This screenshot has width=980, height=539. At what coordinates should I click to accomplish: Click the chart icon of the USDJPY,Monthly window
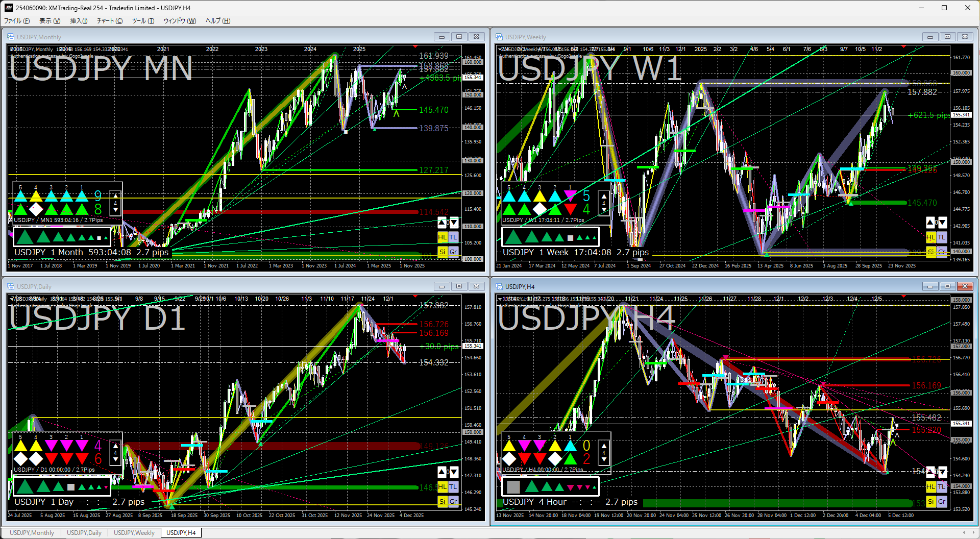pyautogui.click(x=11, y=37)
